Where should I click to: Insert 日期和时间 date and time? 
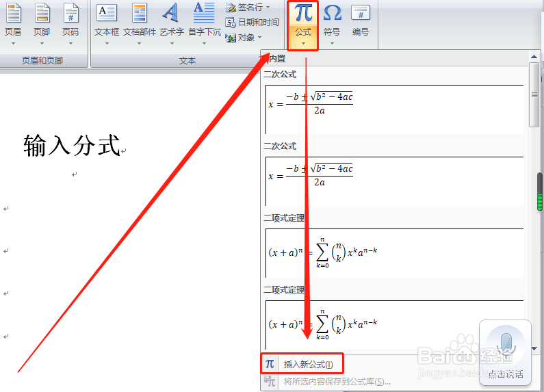pyautogui.click(x=252, y=22)
